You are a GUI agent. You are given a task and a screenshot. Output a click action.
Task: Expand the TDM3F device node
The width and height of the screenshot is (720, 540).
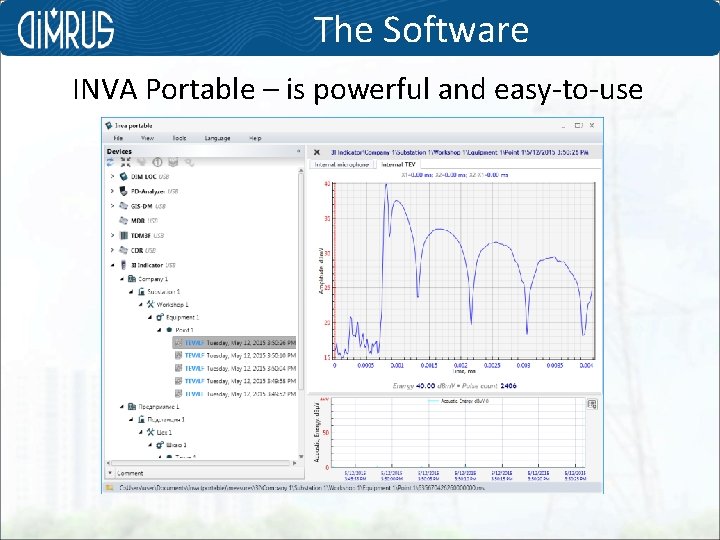click(x=112, y=235)
